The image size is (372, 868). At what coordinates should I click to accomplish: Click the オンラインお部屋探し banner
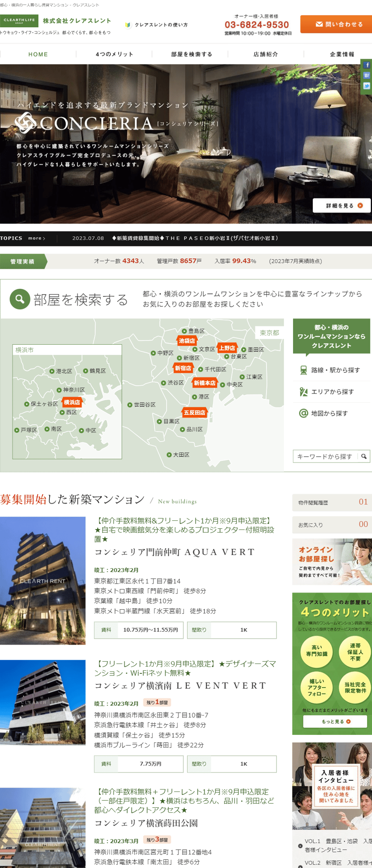[x=332, y=561]
